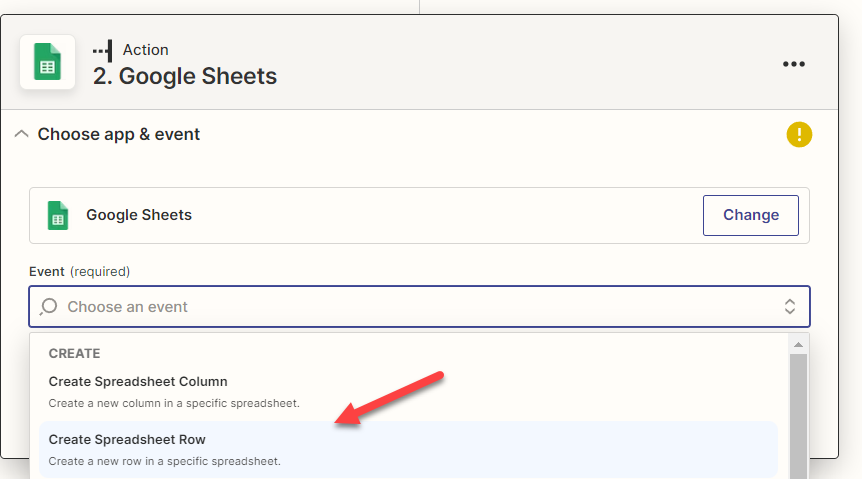The width and height of the screenshot is (862, 479).
Task: Open the three-dot step options menu
Action: pos(793,64)
